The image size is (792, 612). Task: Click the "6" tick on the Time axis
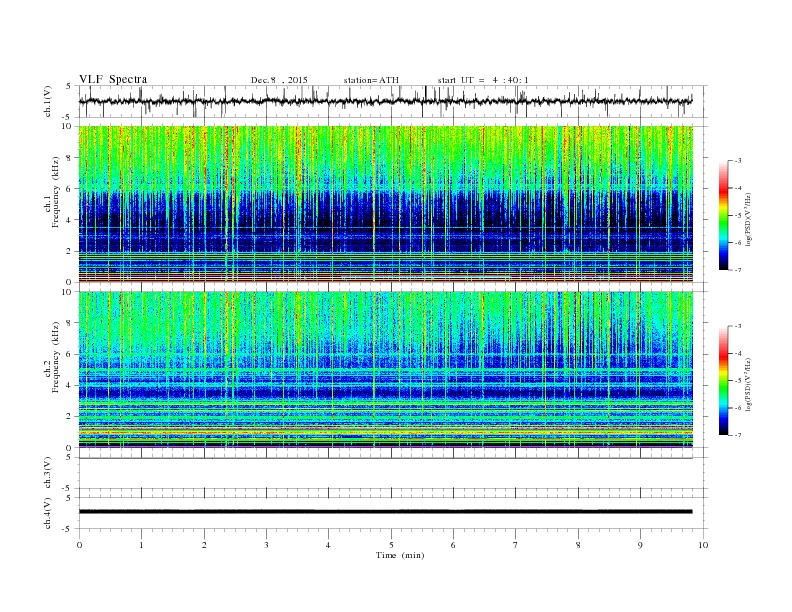pyautogui.click(x=453, y=545)
